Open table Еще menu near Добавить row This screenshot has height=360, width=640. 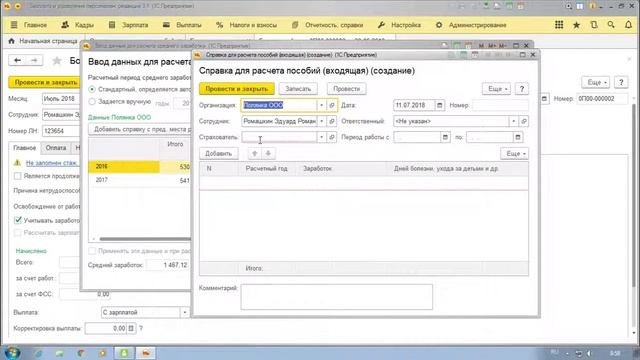[x=514, y=153]
